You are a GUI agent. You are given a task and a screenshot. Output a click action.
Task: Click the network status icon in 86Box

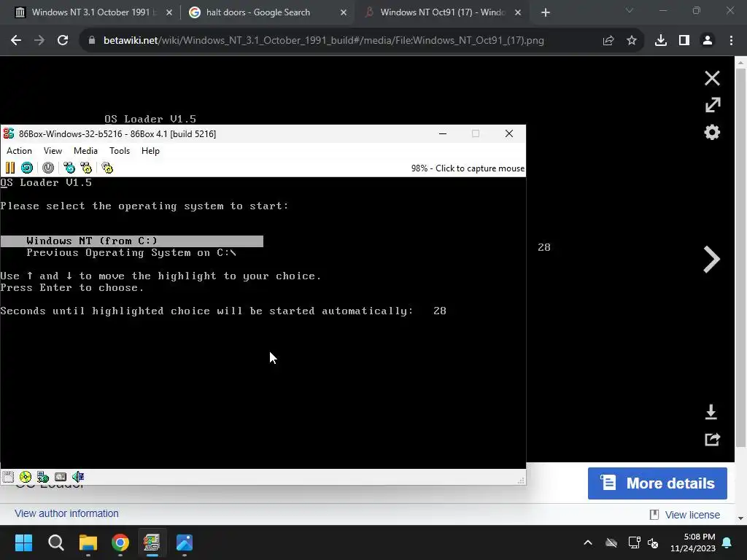(43, 477)
